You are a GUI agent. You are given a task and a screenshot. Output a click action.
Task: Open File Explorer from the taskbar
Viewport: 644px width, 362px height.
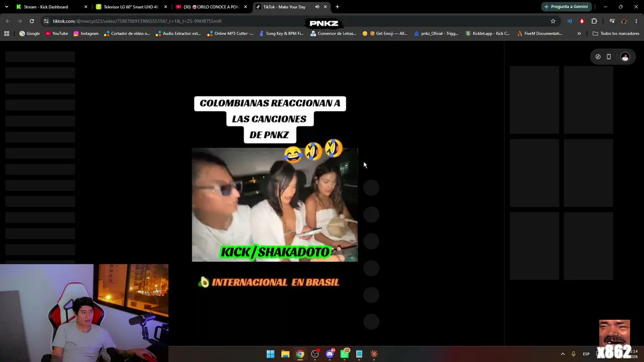(x=285, y=354)
